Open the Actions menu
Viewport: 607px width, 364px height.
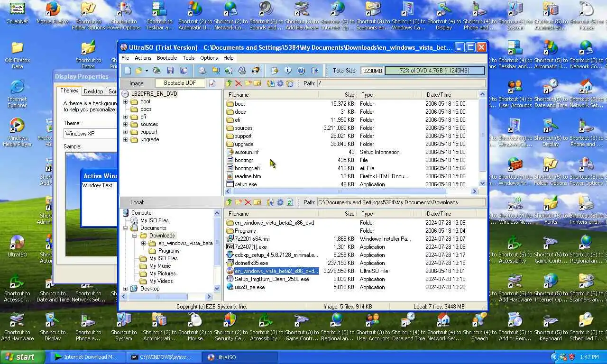[x=143, y=58]
